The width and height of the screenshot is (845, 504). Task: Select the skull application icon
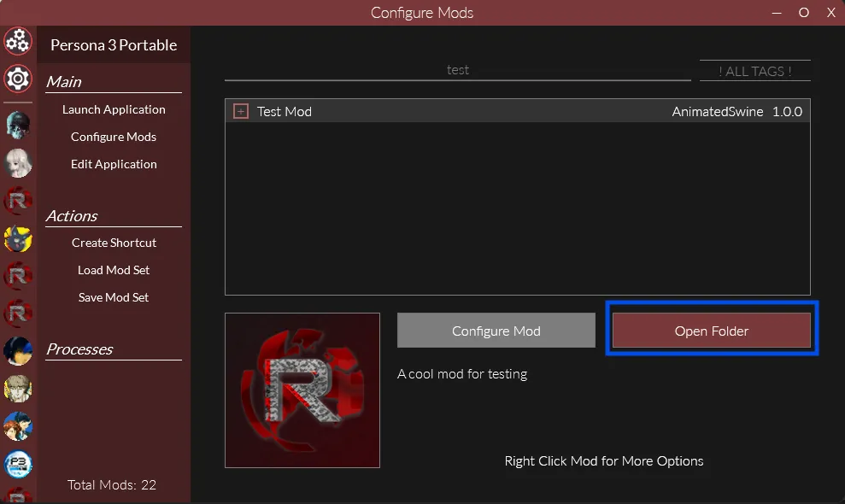coord(18,125)
